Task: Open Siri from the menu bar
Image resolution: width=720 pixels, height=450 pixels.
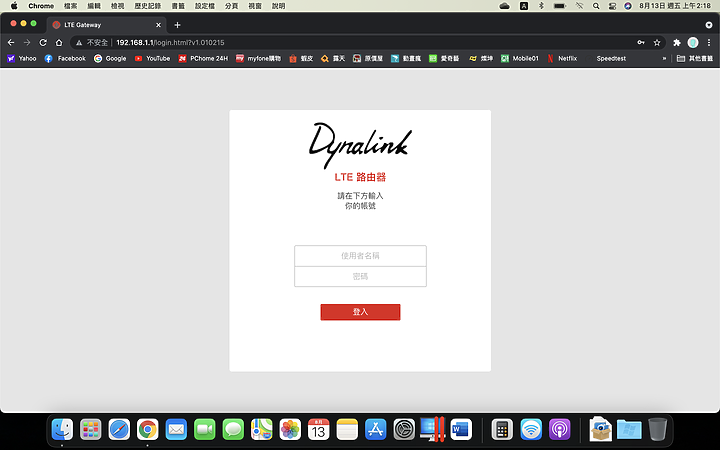Action: (628, 6)
